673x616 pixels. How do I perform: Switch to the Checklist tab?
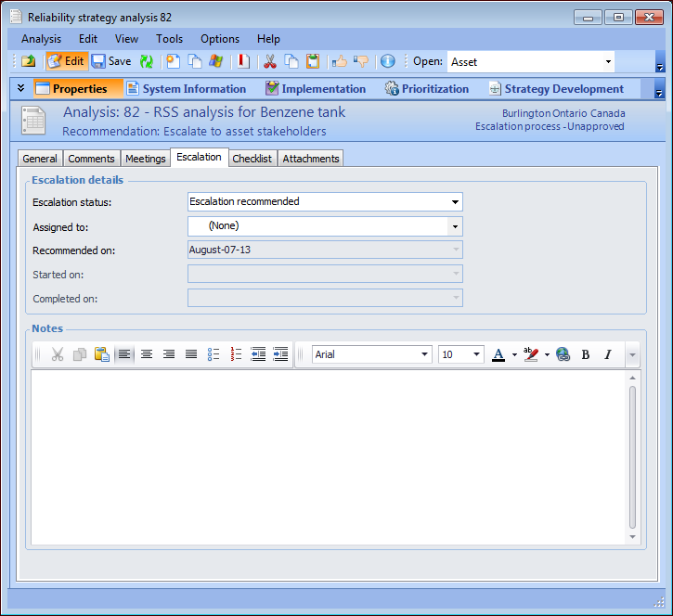[252, 159]
